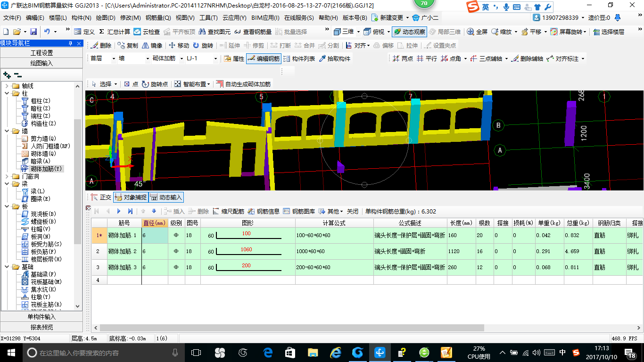Viewport: 644px width, 362px height.
Task: Choose 旋转点 rotate point drawing mode
Action: 155,84
